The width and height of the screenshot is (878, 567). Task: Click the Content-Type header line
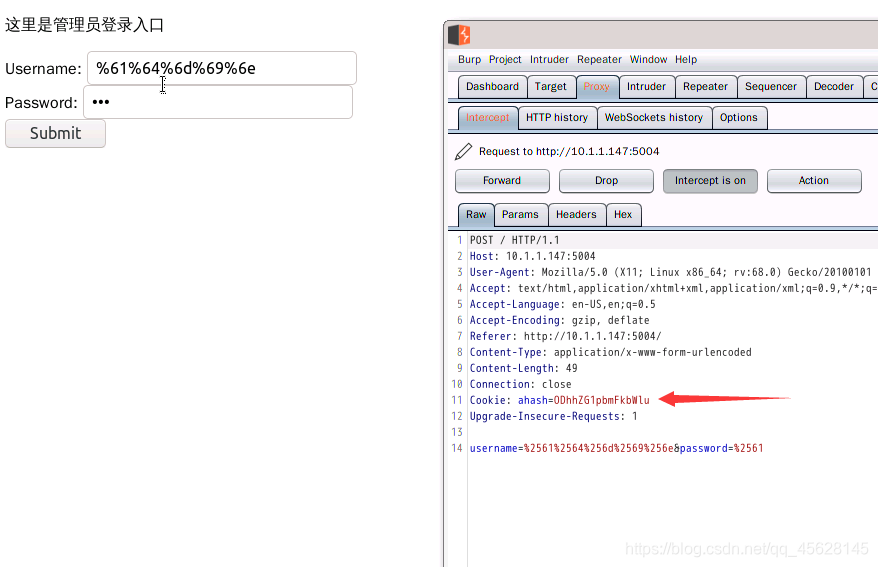coord(610,352)
